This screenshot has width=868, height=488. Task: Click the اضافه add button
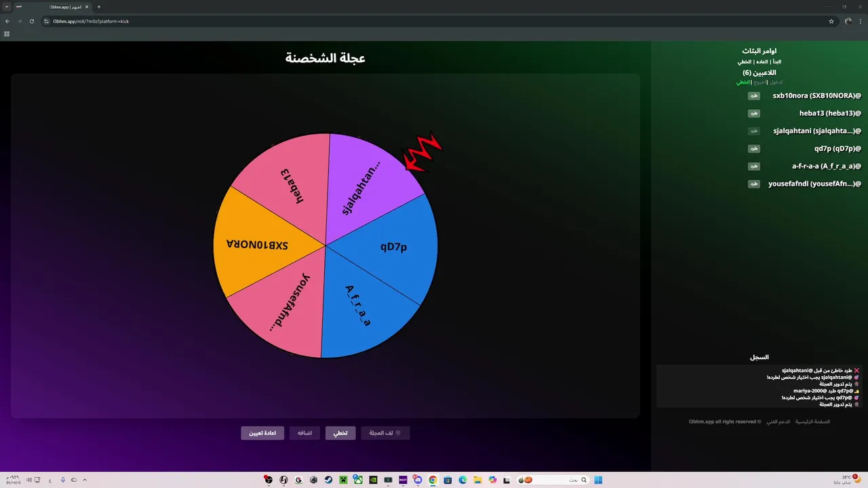[x=304, y=433]
